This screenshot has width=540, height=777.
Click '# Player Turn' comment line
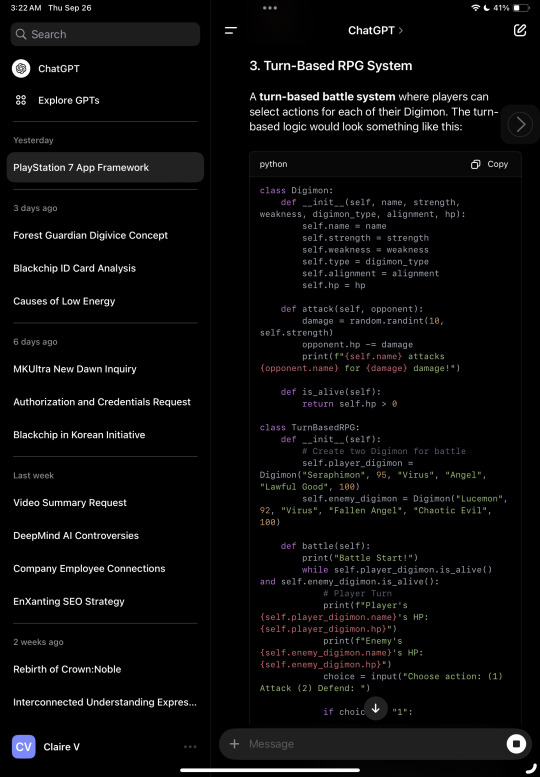[357, 593]
